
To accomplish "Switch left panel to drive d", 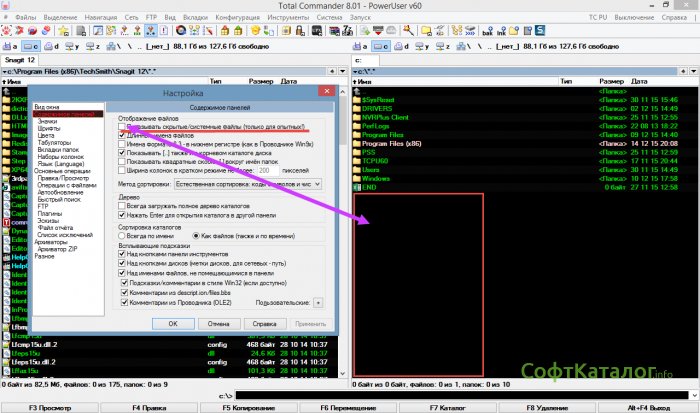I will pyautogui.click(x=51, y=46).
